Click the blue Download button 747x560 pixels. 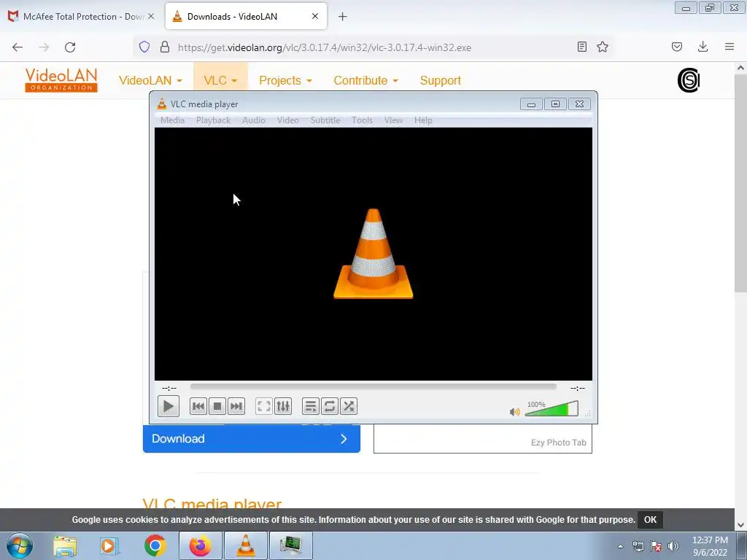point(252,438)
